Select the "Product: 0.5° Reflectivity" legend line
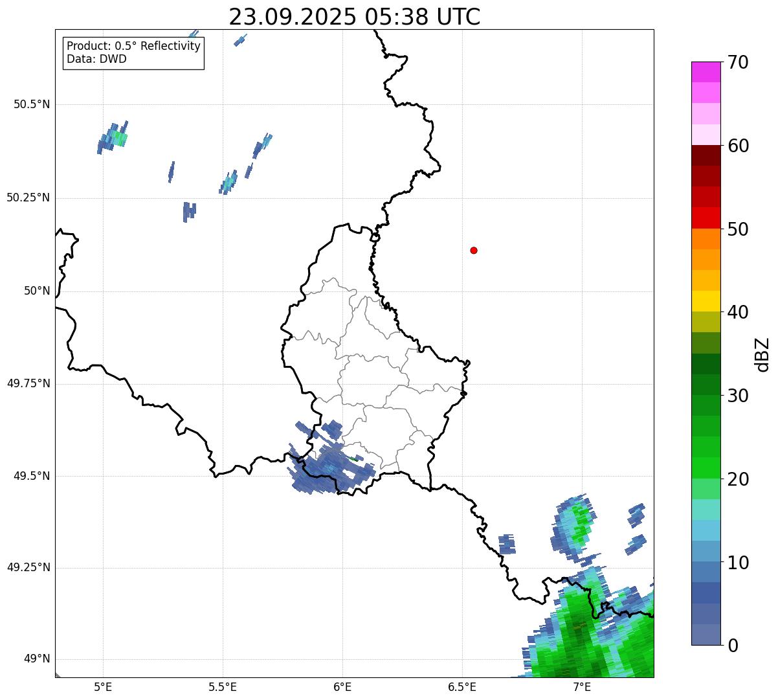This screenshot has height=700, width=778. point(133,47)
